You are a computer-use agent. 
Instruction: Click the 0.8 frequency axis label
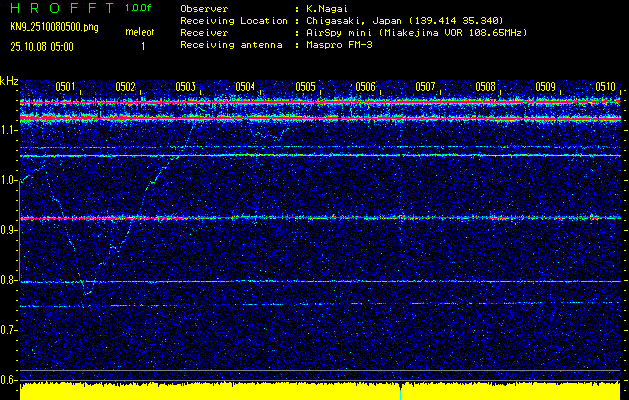click(9, 281)
